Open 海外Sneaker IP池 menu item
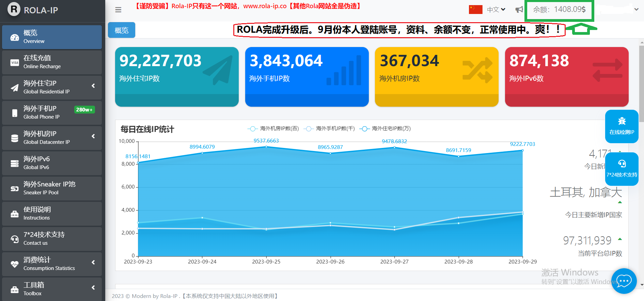This screenshot has height=301, width=644. click(x=52, y=188)
